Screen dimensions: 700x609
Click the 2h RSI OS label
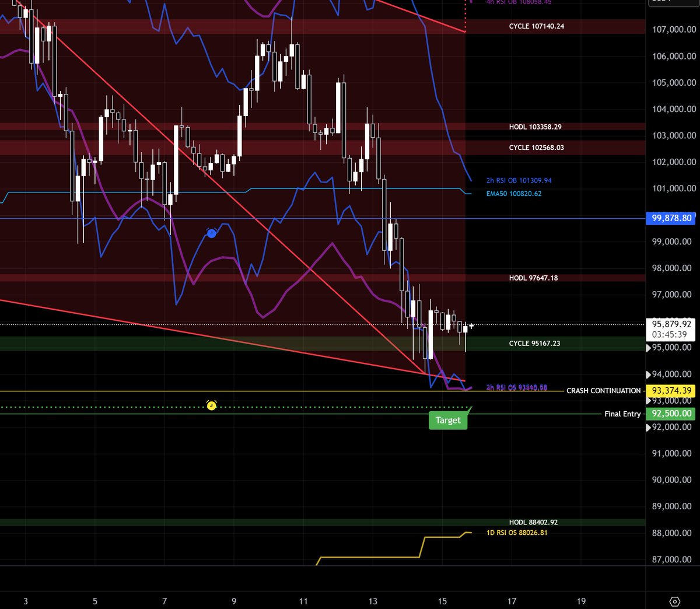(x=517, y=387)
